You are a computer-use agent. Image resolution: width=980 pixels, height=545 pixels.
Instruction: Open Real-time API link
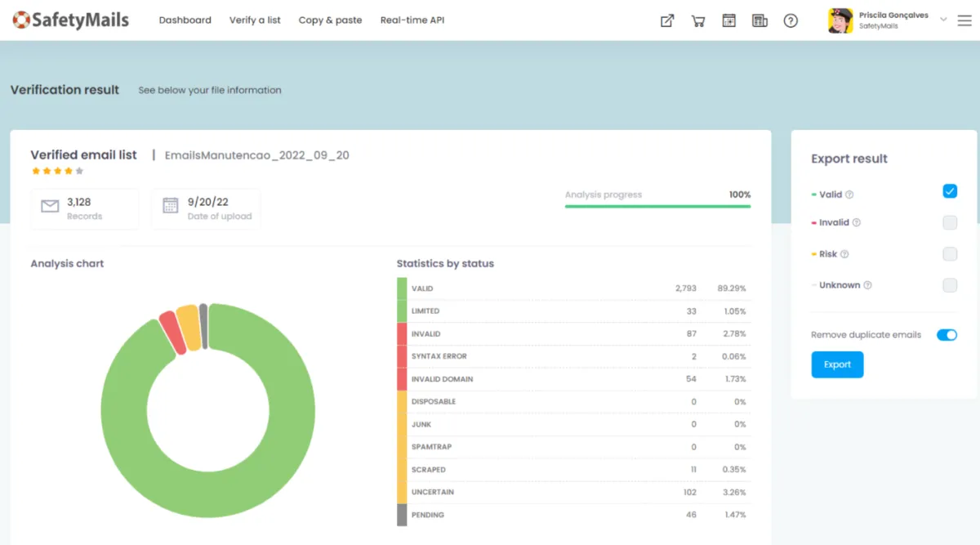pyautogui.click(x=412, y=20)
